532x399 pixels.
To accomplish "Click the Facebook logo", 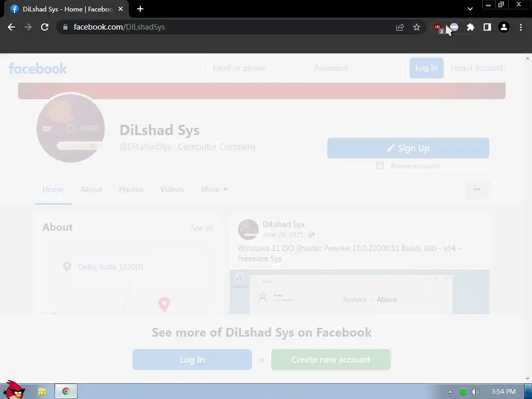I will [x=37, y=69].
